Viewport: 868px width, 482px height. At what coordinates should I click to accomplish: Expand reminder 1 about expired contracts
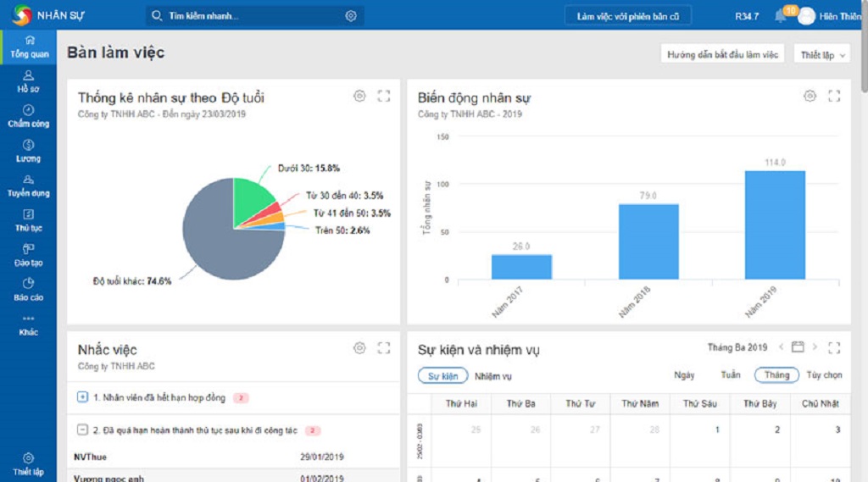pos(82,396)
